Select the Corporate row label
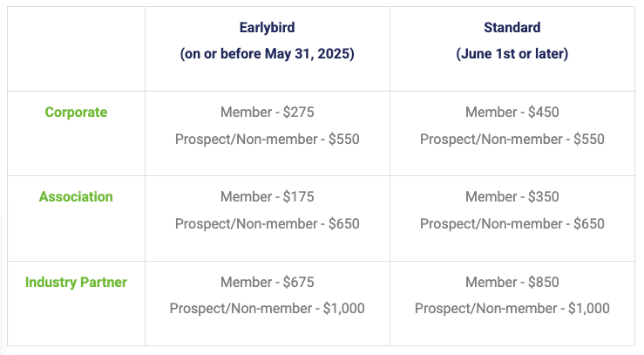Viewport: 644px width, 355px height. pyautogui.click(x=76, y=113)
